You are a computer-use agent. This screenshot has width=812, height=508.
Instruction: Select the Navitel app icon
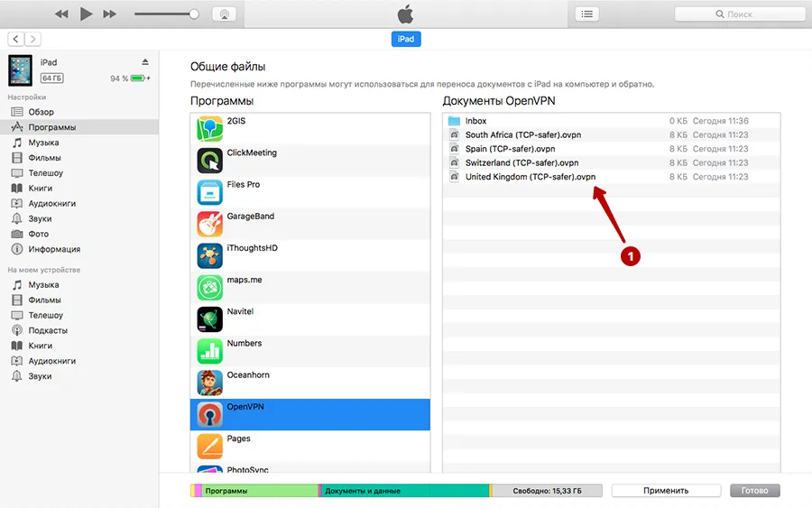(x=209, y=319)
